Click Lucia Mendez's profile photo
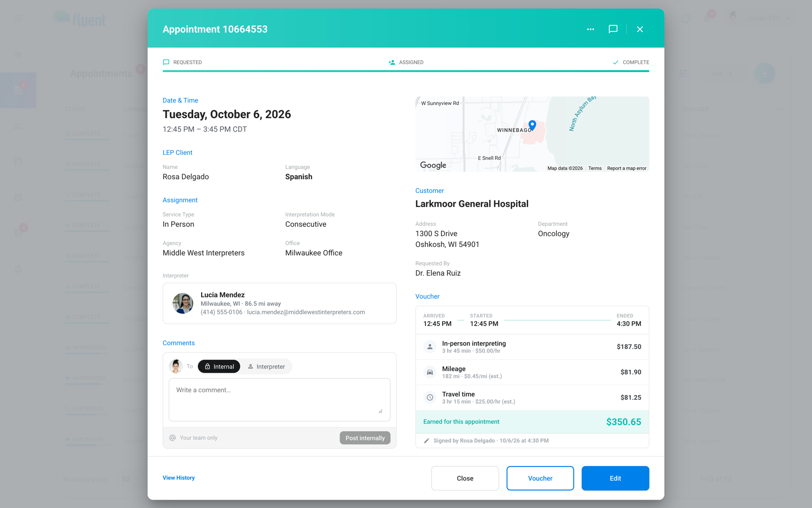Viewport: 812px width, 508px height. click(x=183, y=303)
